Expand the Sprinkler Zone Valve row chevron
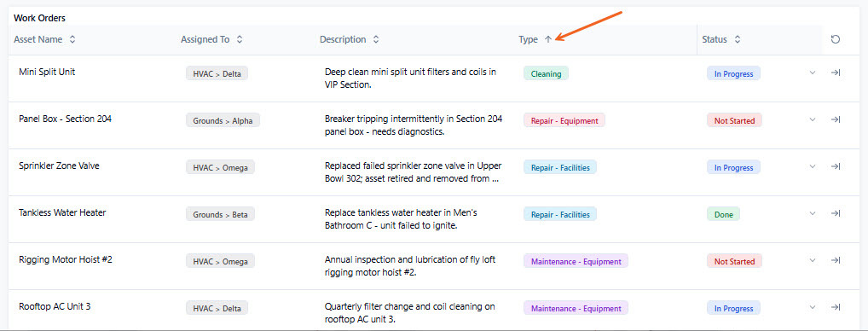The image size is (868, 331). [813, 166]
